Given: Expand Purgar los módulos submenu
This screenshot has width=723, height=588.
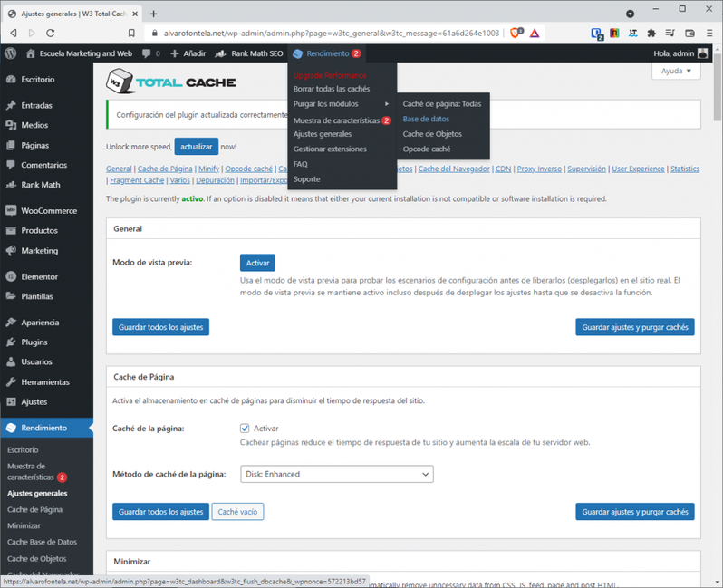Looking at the screenshot, I should point(342,104).
